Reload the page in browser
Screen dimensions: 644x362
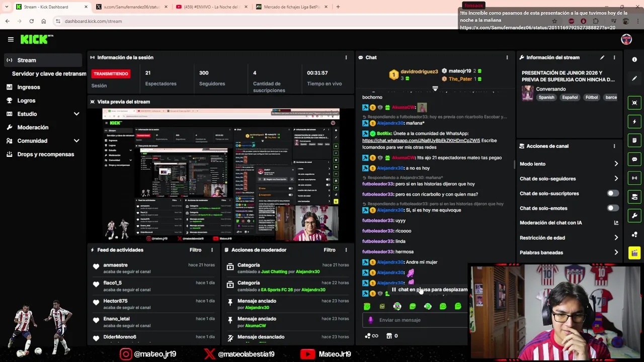click(x=31, y=21)
